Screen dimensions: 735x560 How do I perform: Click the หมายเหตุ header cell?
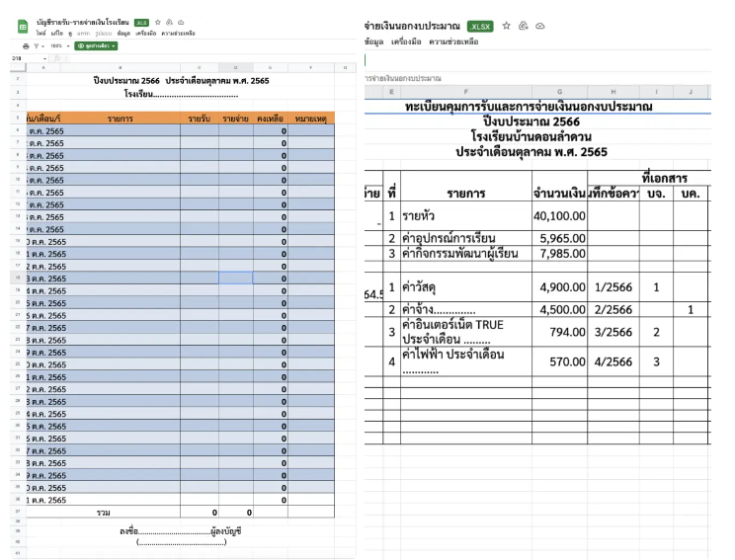311,119
